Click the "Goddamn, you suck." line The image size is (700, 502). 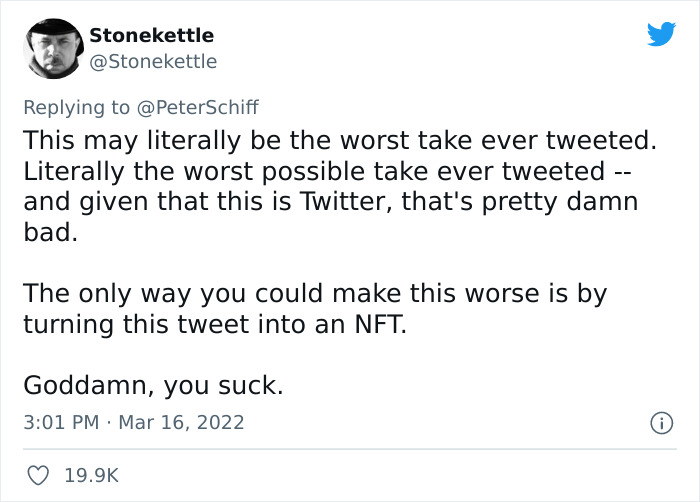[153, 385]
